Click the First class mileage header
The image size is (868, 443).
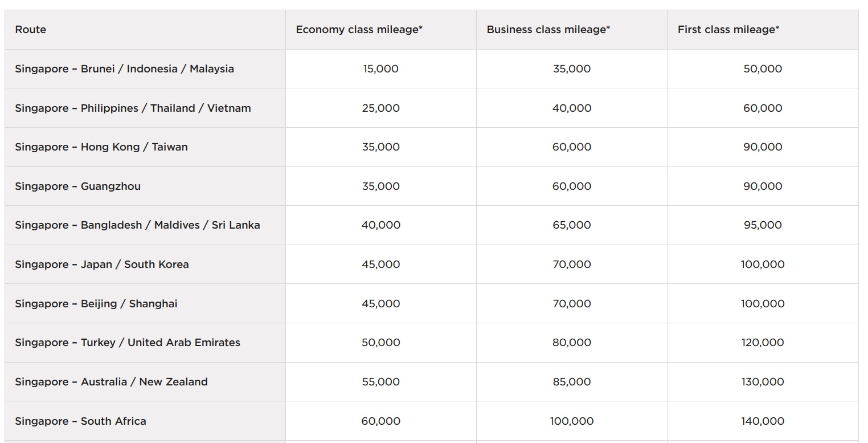click(x=728, y=30)
